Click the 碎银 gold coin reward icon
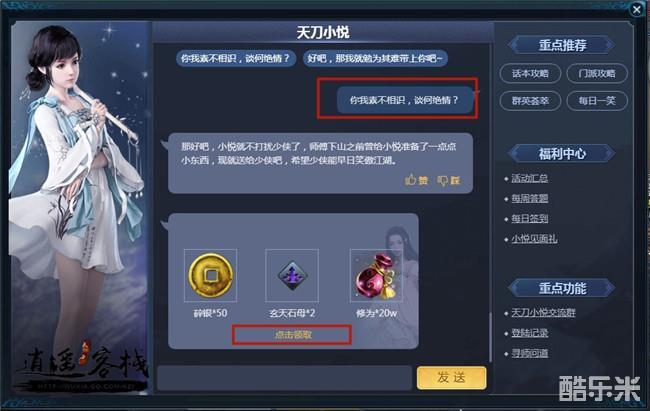Image resolution: width=650 pixels, height=411 pixels. coord(211,275)
